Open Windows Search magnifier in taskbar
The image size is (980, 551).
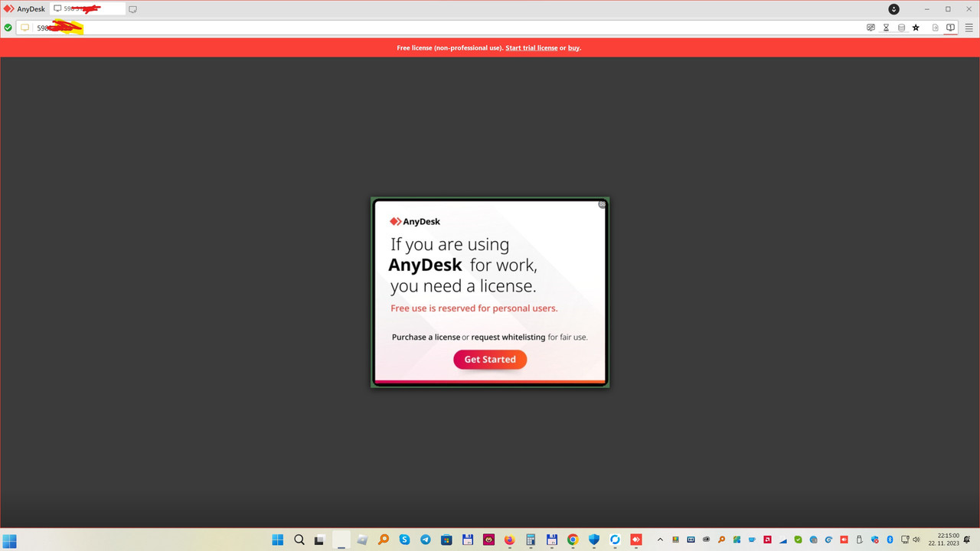tap(299, 540)
